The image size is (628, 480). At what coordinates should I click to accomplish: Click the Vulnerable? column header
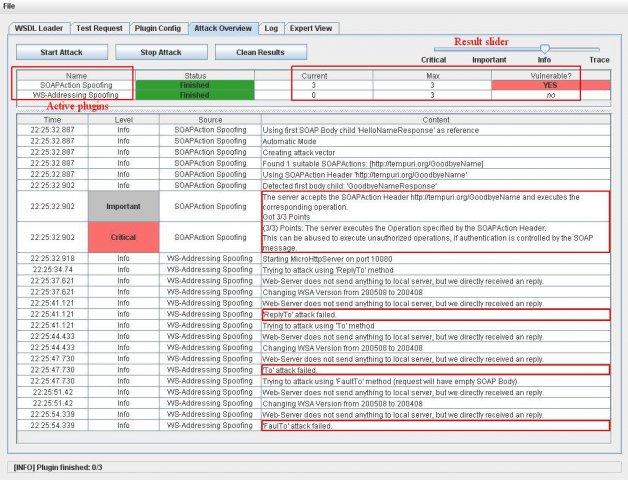click(551, 75)
